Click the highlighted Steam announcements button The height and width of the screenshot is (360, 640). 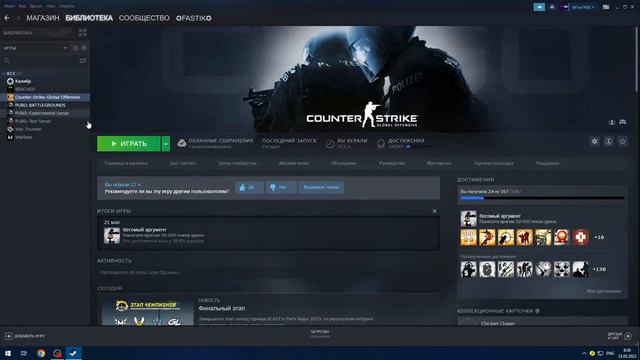[x=539, y=7]
